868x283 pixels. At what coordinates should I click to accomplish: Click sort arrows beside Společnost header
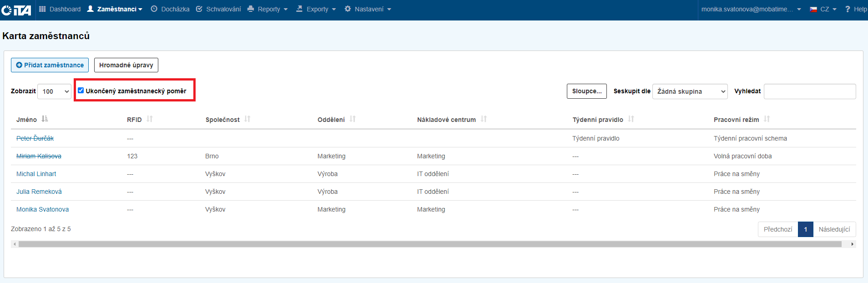point(247,119)
